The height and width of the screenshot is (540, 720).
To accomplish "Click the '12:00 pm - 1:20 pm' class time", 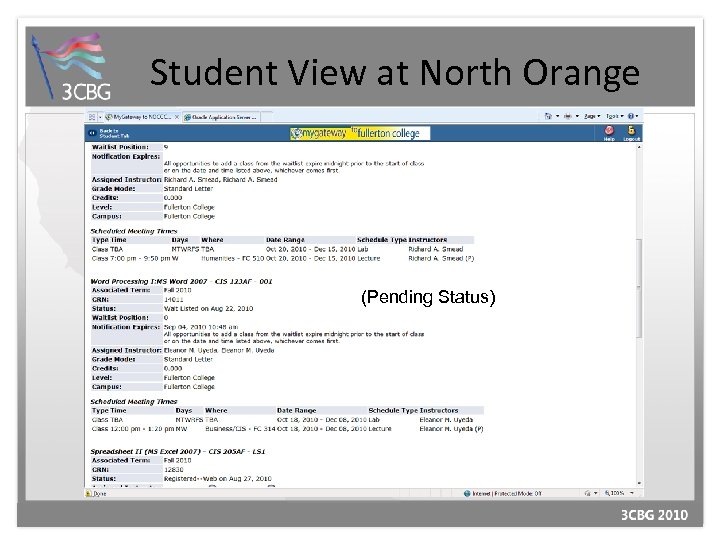I will coord(142,429).
